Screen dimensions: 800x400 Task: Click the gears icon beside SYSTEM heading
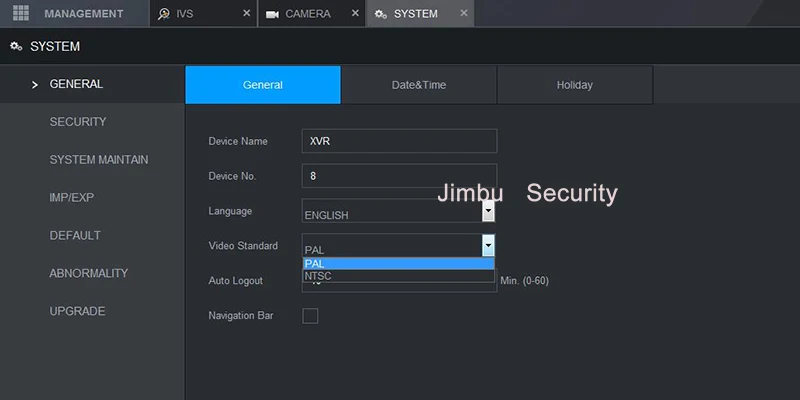16,46
